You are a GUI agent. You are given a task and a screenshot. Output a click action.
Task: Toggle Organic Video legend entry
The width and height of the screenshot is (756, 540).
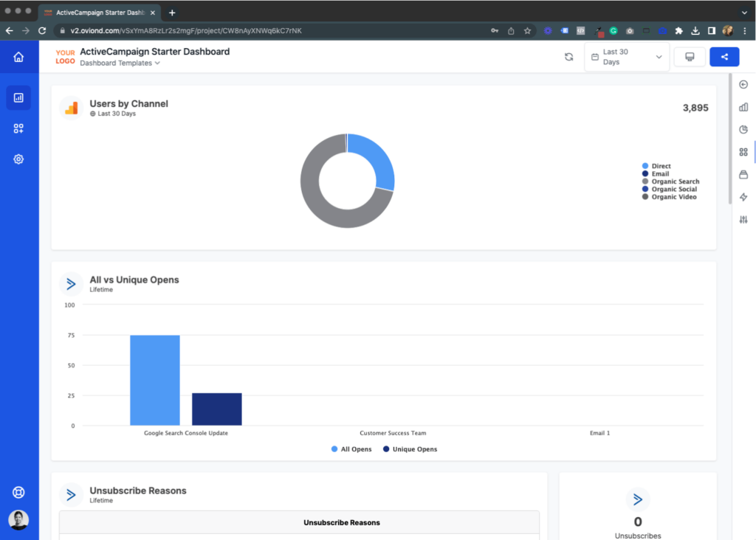669,196
